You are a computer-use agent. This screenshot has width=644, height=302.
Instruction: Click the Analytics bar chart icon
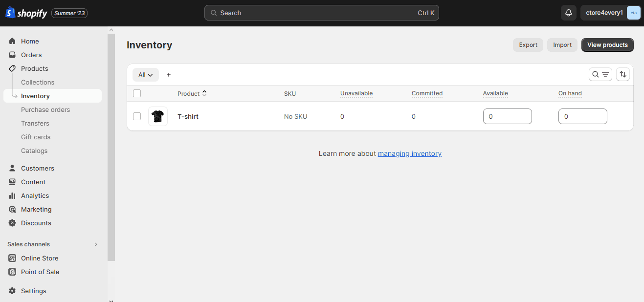click(x=12, y=195)
